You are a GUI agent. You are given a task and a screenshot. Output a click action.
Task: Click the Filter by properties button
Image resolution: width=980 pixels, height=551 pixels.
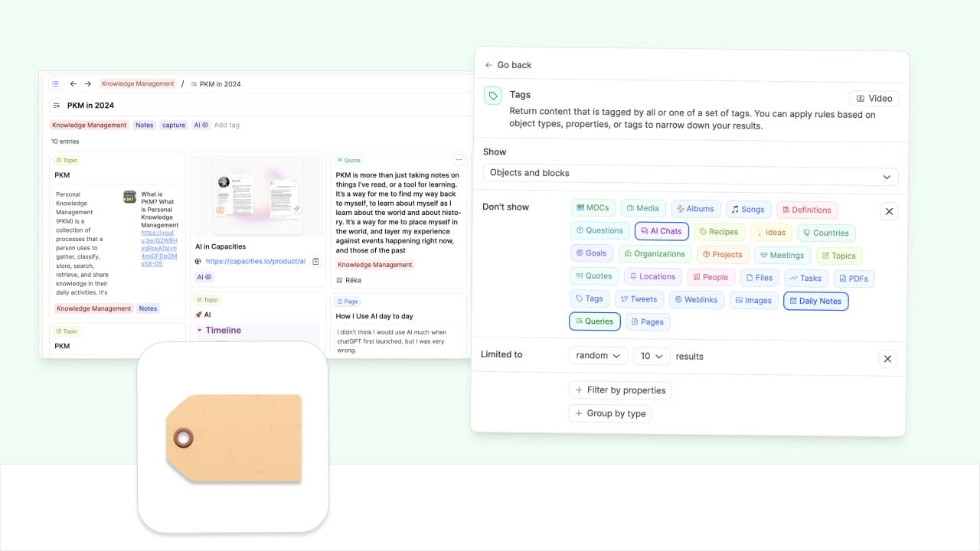click(x=620, y=390)
